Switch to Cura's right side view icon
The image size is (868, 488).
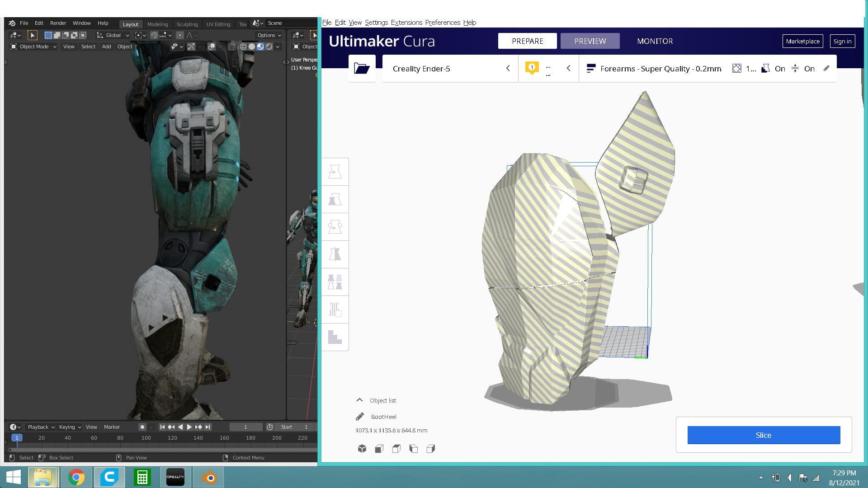tap(431, 449)
